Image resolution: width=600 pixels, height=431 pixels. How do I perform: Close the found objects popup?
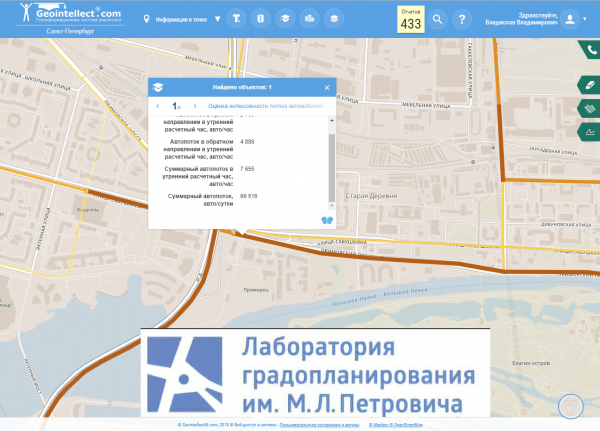[x=327, y=88]
